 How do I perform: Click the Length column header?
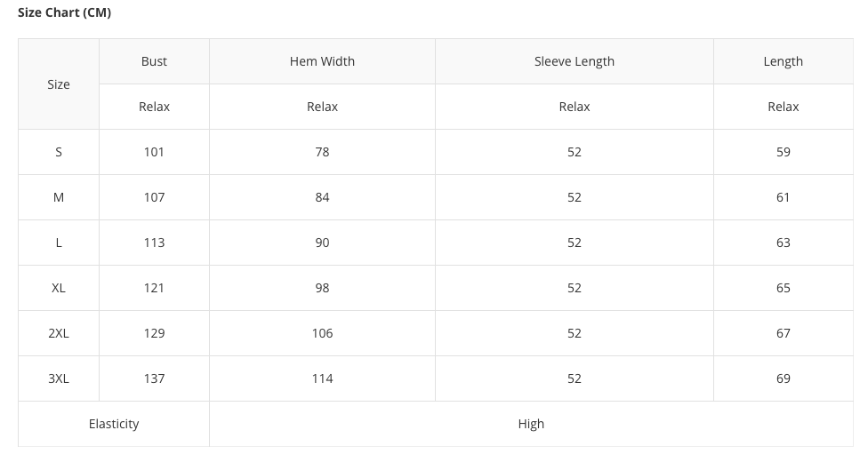tap(783, 61)
